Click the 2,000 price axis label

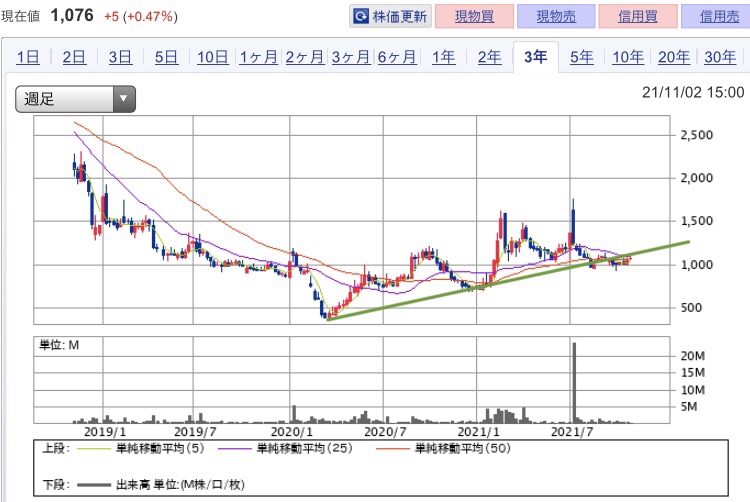(x=697, y=178)
